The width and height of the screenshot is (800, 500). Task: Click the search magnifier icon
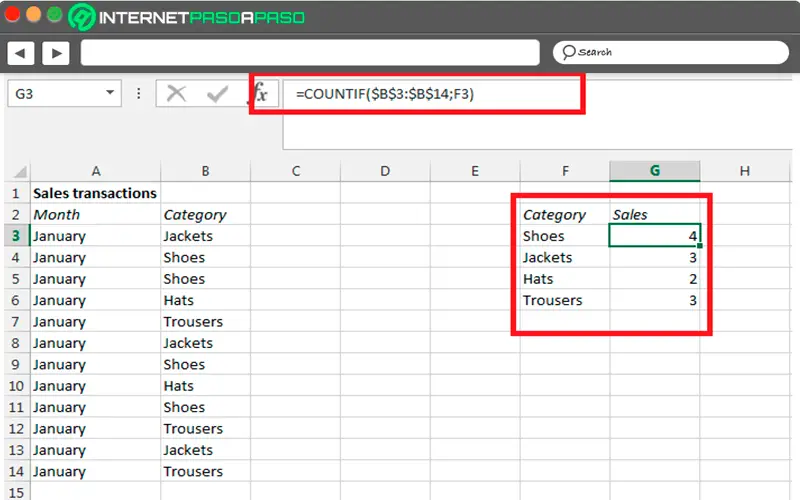pyautogui.click(x=568, y=52)
